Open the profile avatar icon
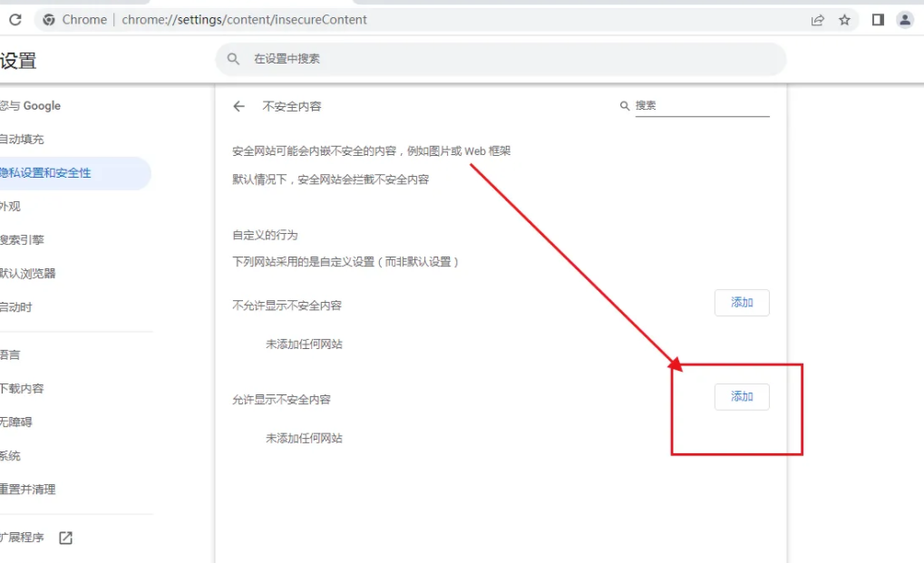The height and width of the screenshot is (563, 924). pos(905,20)
